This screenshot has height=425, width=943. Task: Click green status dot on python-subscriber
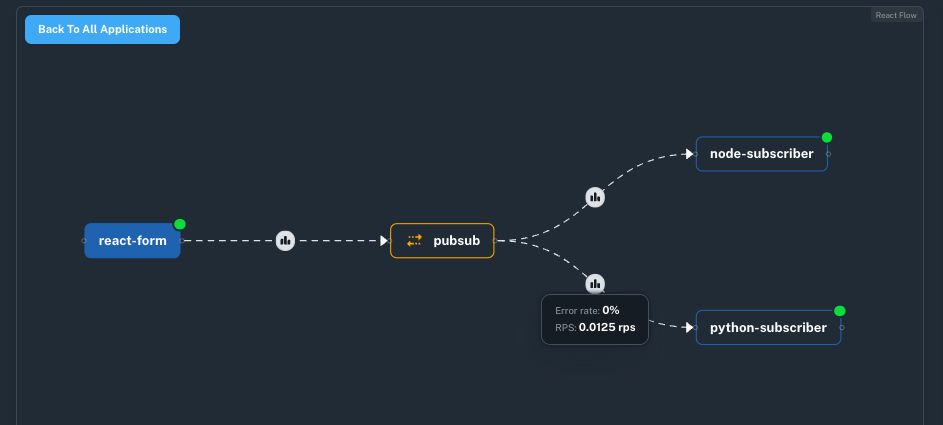point(840,311)
